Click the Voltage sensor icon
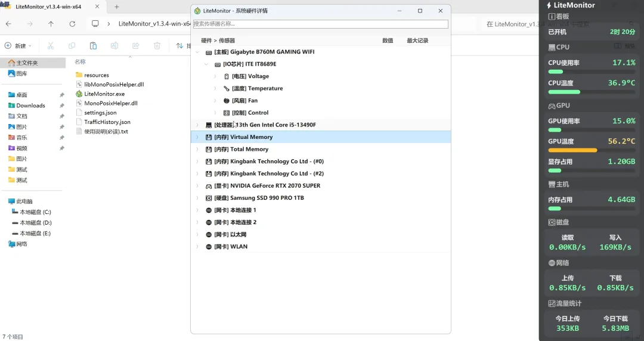The width and height of the screenshot is (644, 341). pos(227,76)
